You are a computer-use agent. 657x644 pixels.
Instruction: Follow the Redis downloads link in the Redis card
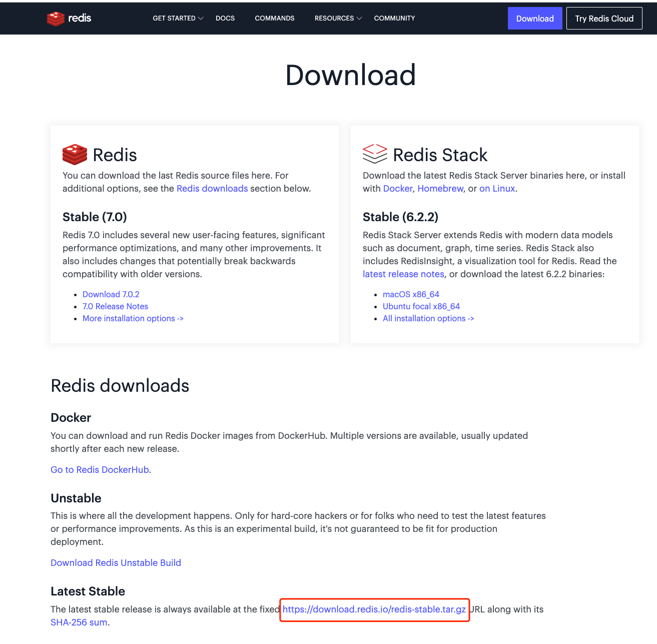[212, 189]
